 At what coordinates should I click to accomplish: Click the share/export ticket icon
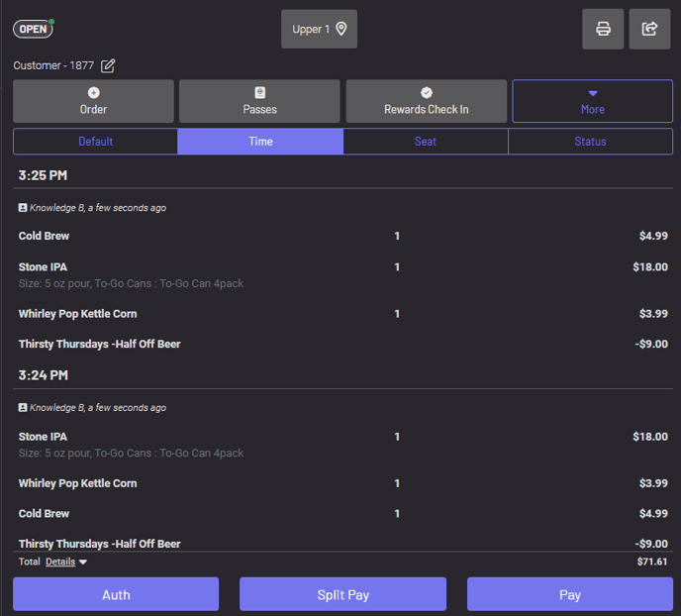click(x=649, y=29)
